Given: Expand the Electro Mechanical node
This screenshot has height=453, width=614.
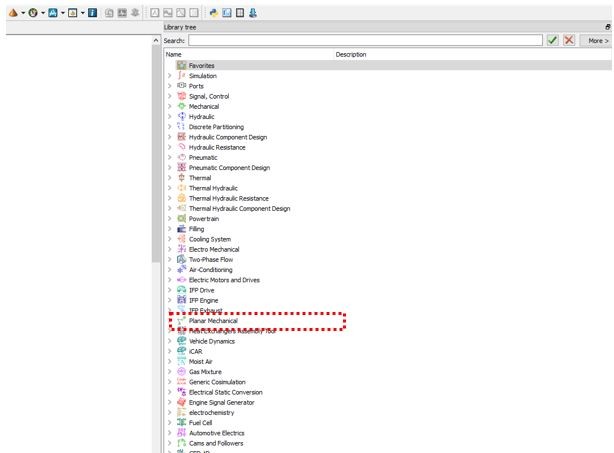Looking at the screenshot, I should [x=170, y=249].
